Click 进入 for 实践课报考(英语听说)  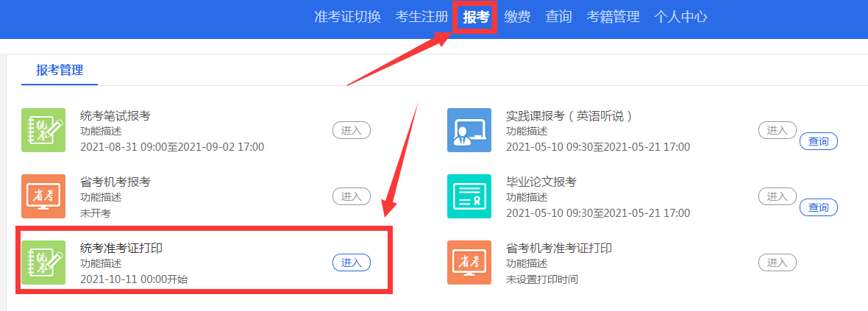(x=778, y=131)
